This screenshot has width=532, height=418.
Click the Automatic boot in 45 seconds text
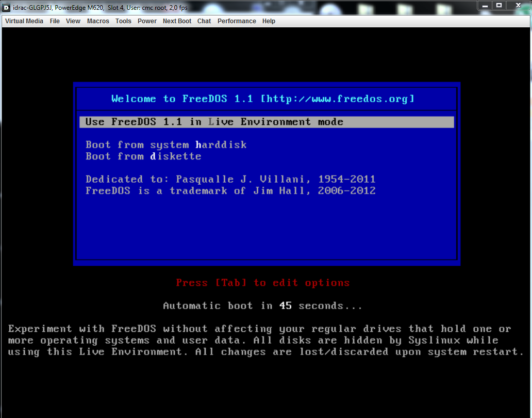pos(262,306)
